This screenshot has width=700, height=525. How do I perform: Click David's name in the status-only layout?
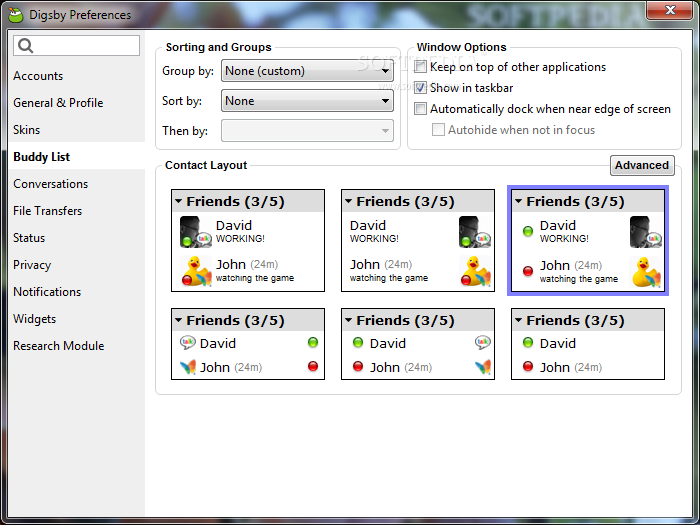[x=558, y=343]
